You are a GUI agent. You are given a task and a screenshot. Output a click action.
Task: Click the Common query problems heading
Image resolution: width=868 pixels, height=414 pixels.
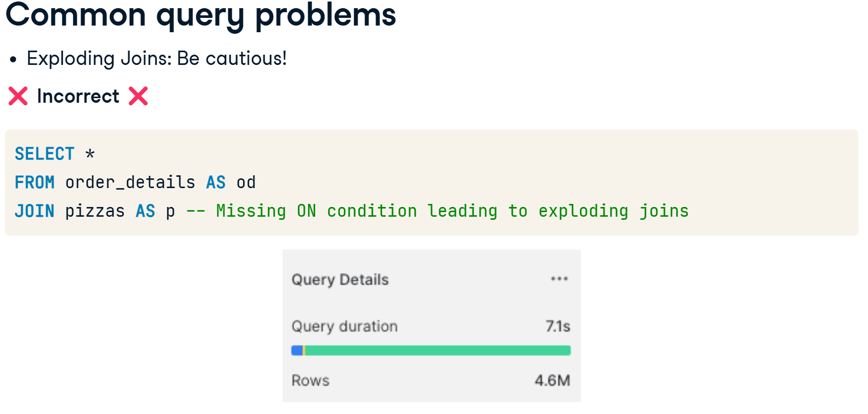(x=201, y=15)
